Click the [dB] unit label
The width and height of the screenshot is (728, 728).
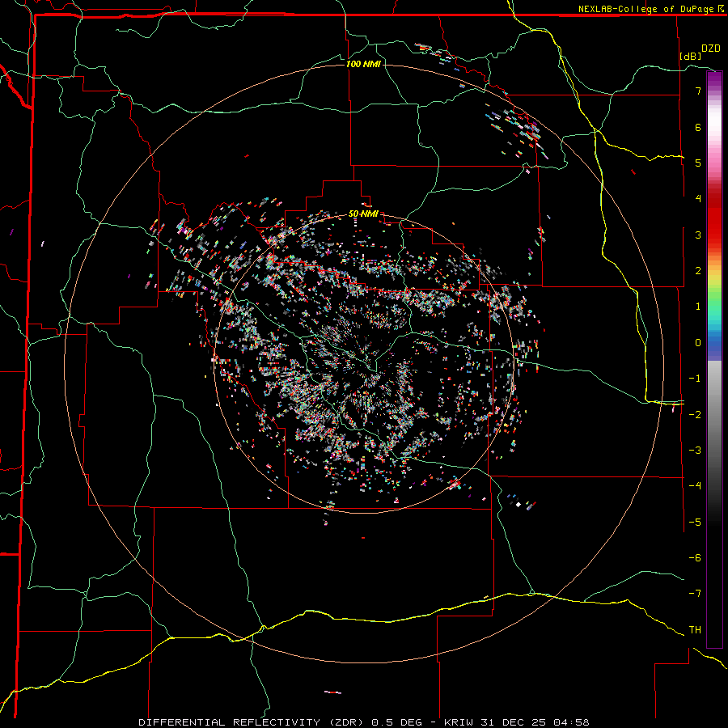[x=690, y=56]
